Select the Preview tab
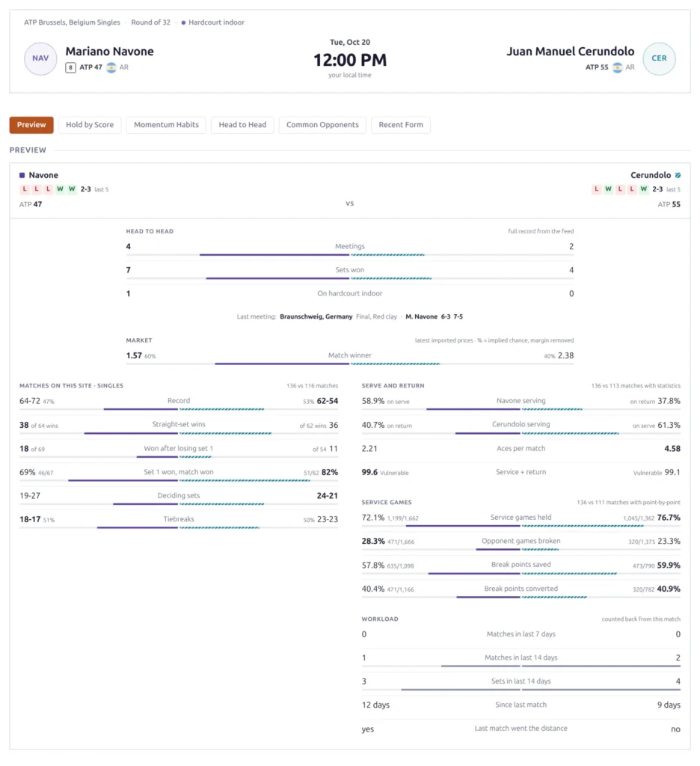 [x=31, y=125]
